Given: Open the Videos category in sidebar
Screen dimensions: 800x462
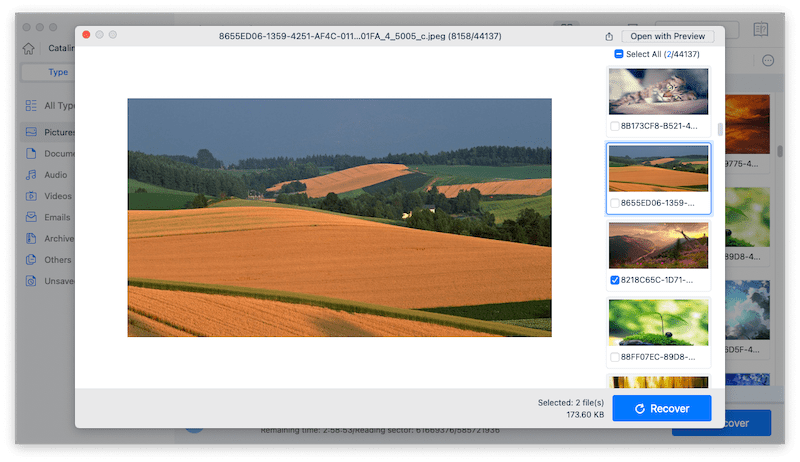Looking at the screenshot, I should tap(48, 196).
